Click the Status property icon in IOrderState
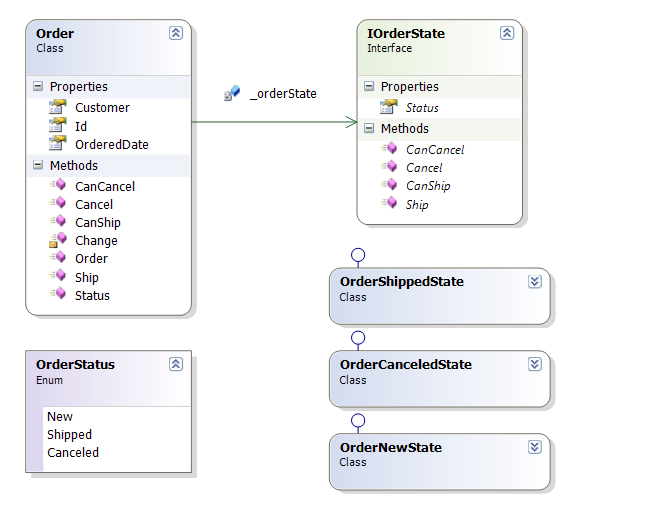This screenshot has height=518, width=667. [388, 107]
